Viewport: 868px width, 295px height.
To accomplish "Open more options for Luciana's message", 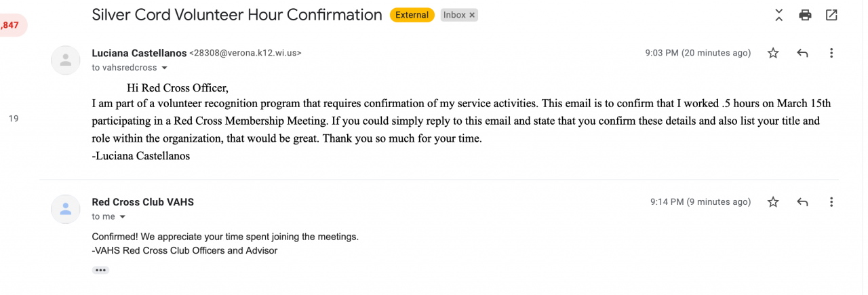I will tap(831, 53).
